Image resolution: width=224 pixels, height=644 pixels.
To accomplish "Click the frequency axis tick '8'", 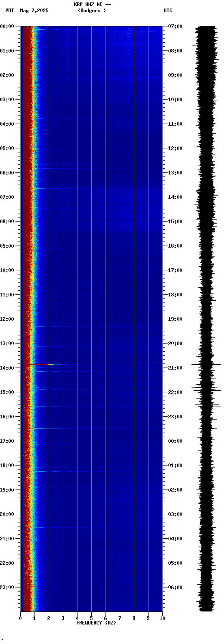I will pyautogui.click(x=134, y=618).
